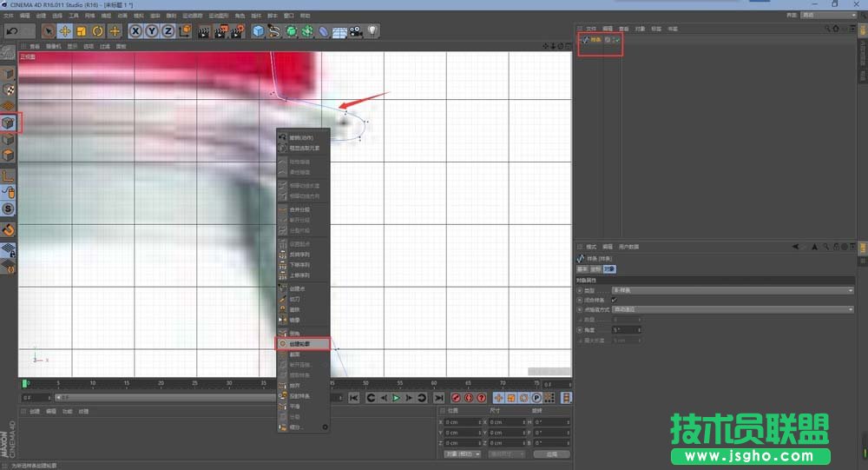Add a cube primitive from the toolbar
Image resolution: width=868 pixels, height=470 pixels.
[258, 31]
